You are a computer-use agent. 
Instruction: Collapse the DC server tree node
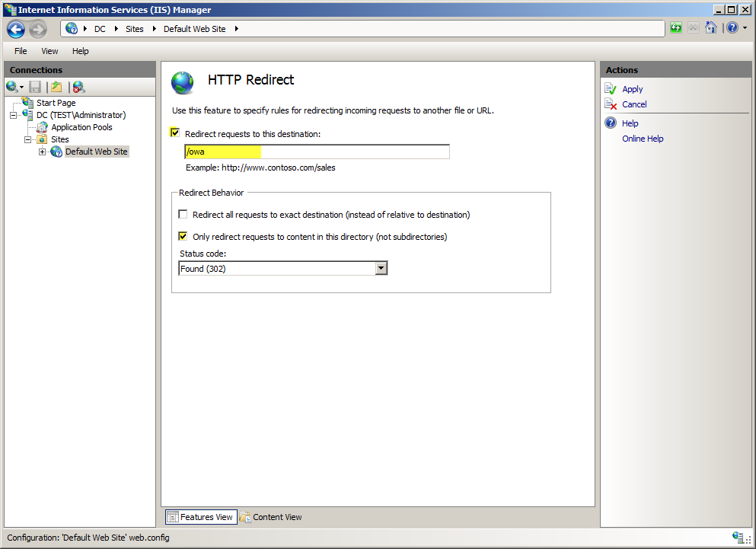point(14,115)
